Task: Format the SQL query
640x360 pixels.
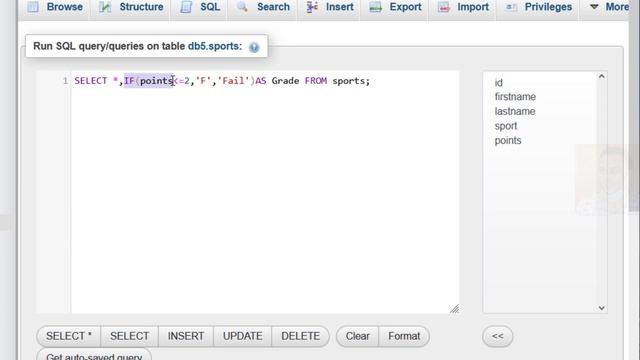Action: [x=404, y=336]
